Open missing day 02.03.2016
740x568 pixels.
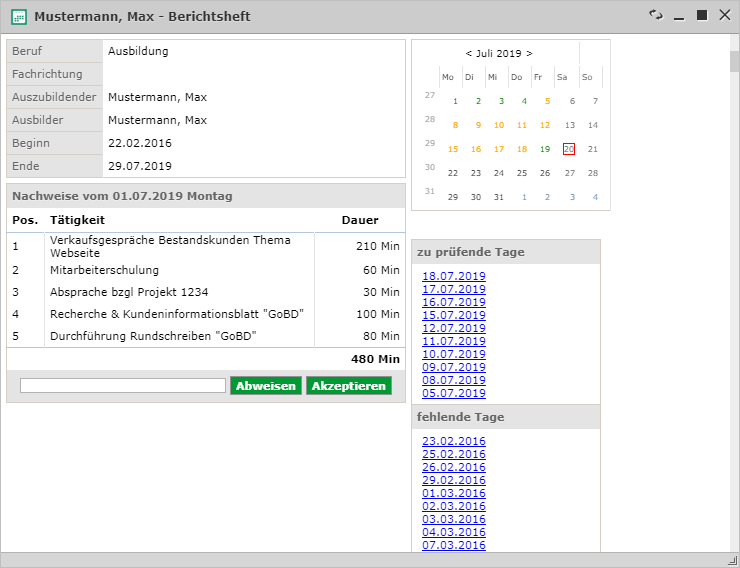[x=454, y=506]
